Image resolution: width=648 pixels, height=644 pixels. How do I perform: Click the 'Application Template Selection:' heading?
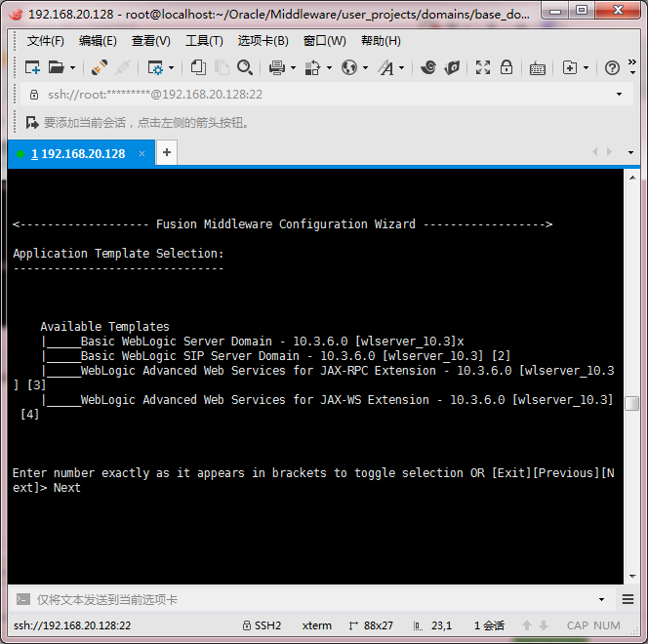click(118, 254)
